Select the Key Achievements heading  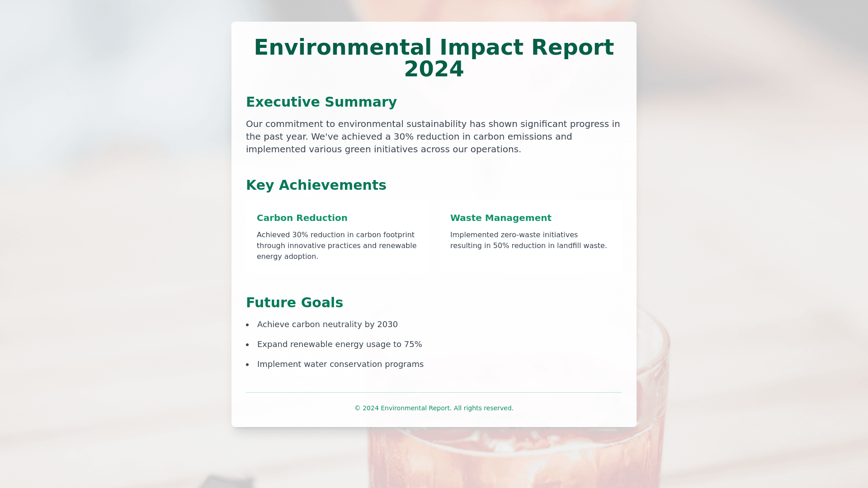click(x=316, y=185)
